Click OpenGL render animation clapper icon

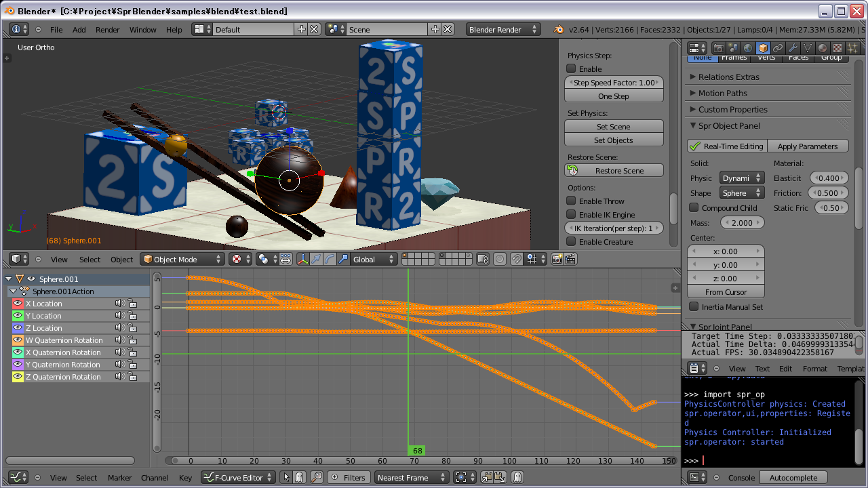click(x=571, y=259)
